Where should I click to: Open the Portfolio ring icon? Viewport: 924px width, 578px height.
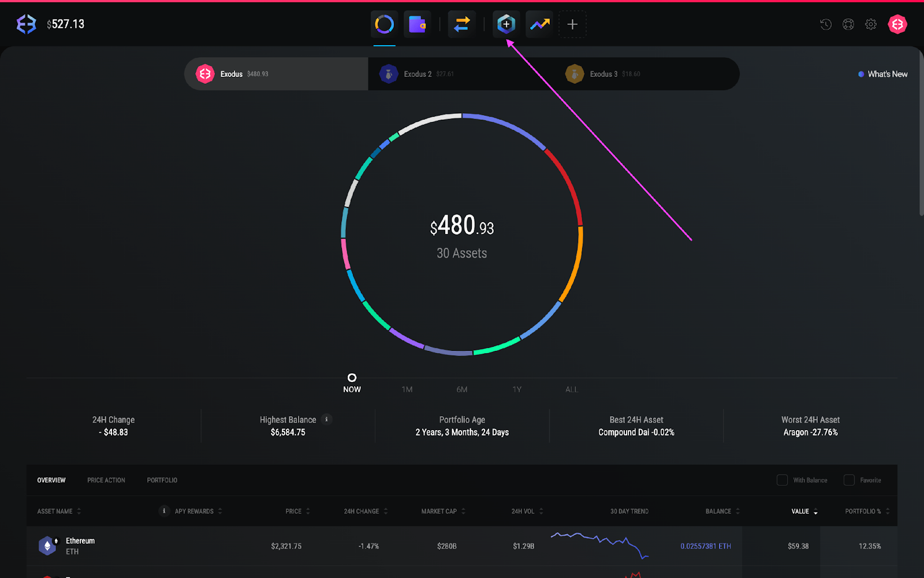pyautogui.click(x=384, y=24)
